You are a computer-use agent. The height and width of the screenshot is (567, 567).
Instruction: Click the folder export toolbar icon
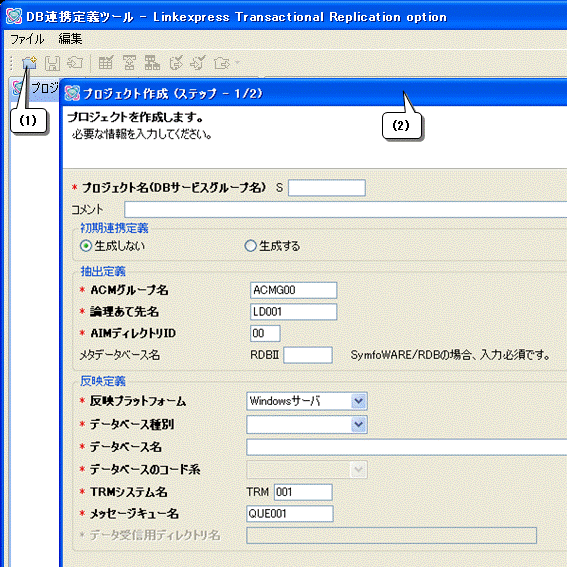coord(221,63)
